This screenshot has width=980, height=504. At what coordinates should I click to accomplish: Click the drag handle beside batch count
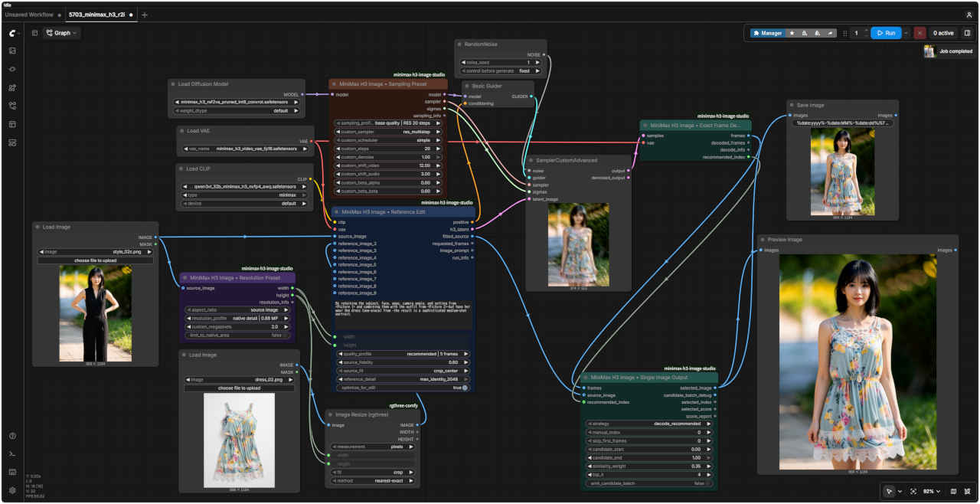pyautogui.click(x=845, y=33)
